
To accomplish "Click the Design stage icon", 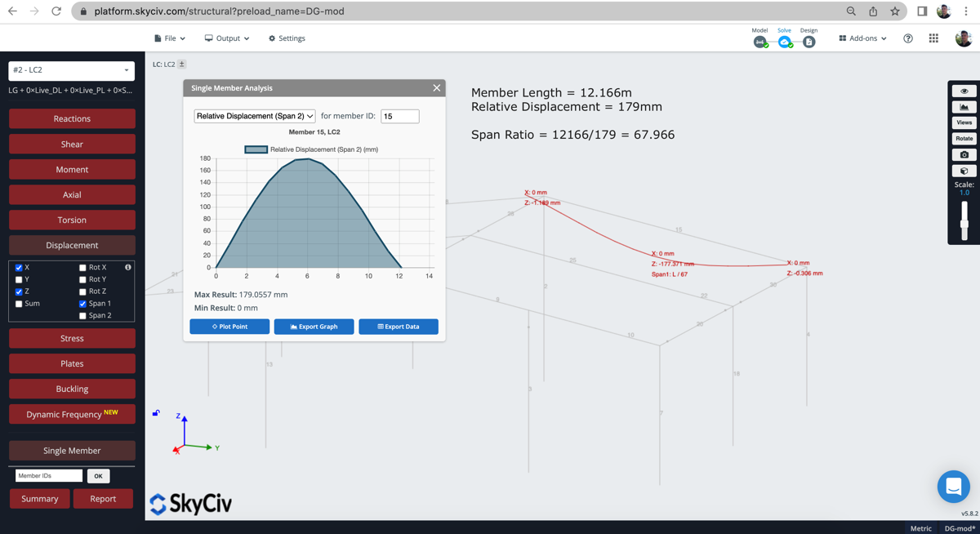I will click(x=808, y=42).
